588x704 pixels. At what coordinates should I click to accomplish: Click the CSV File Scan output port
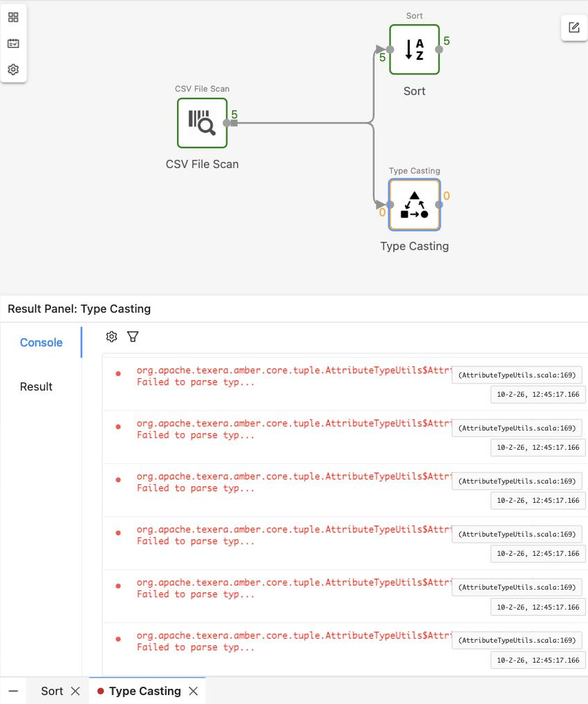pyautogui.click(x=227, y=123)
